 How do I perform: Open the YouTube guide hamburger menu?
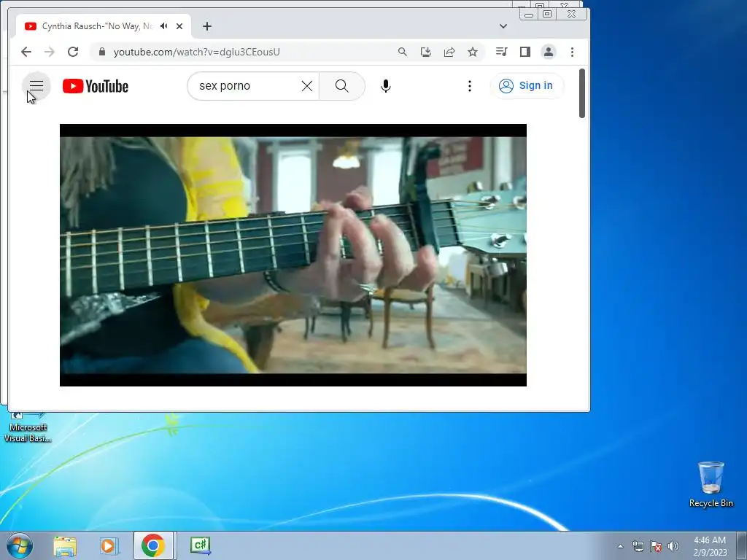coord(36,86)
